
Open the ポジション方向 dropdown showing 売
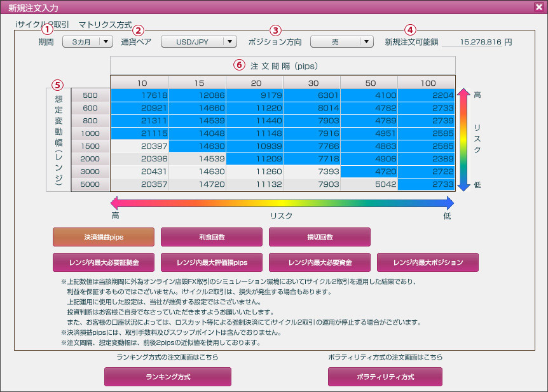[x=342, y=41]
